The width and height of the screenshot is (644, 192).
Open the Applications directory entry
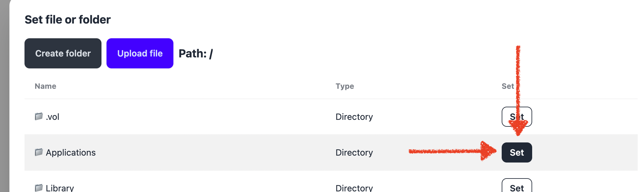71,152
